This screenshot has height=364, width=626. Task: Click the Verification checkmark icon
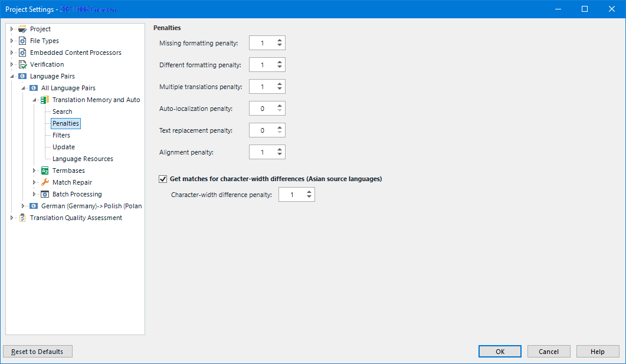[x=21, y=64]
